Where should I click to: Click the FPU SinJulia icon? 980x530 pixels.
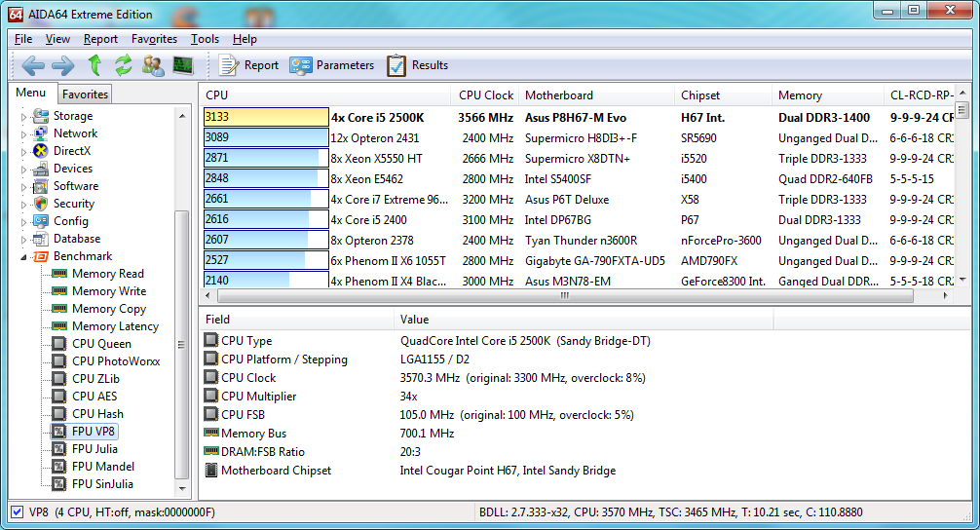(59, 483)
